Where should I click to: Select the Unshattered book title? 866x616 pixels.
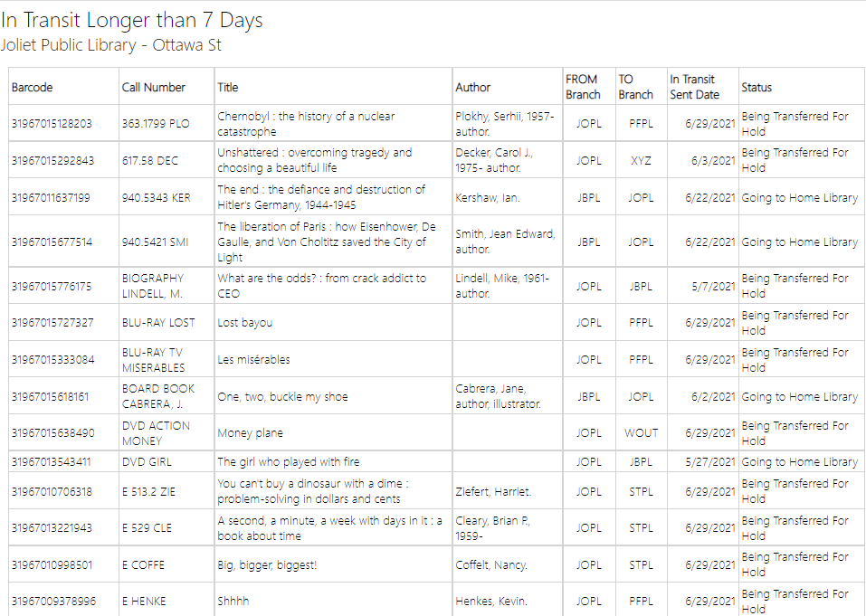point(314,160)
